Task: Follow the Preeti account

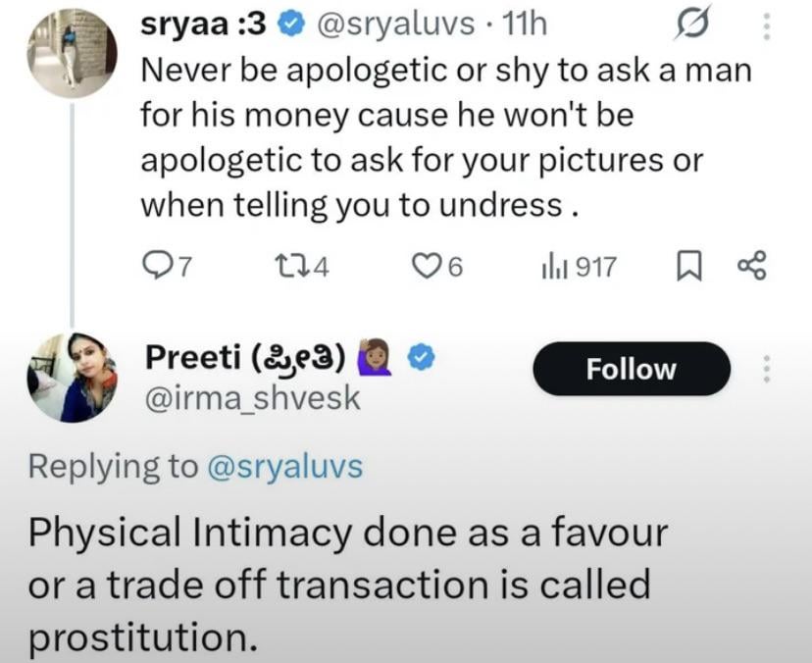Action: 631,369
